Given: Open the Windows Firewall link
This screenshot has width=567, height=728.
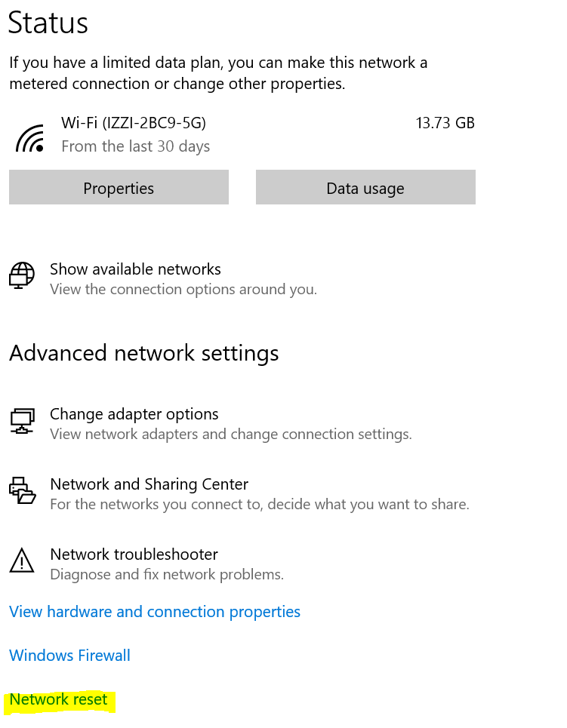Looking at the screenshot, I should coord(69,656).
